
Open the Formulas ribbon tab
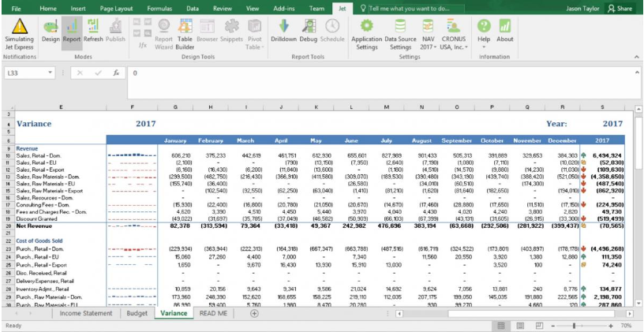point(159,8)
